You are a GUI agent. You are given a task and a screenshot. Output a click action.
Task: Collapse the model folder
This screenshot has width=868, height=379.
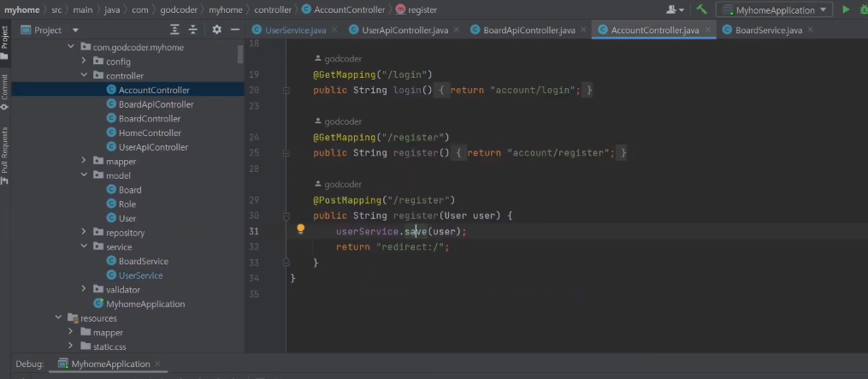84,175
